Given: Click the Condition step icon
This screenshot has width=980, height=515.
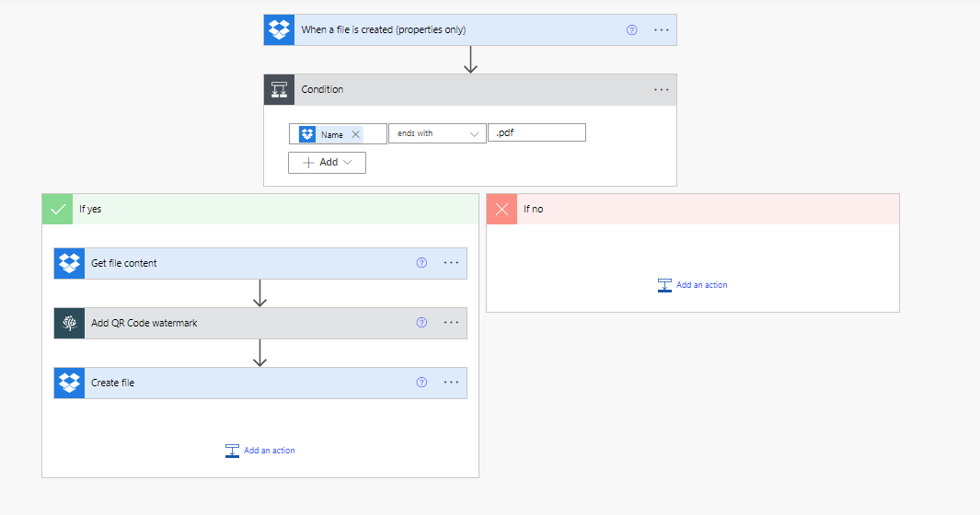Looking at the screenshot, I should 279,89.
